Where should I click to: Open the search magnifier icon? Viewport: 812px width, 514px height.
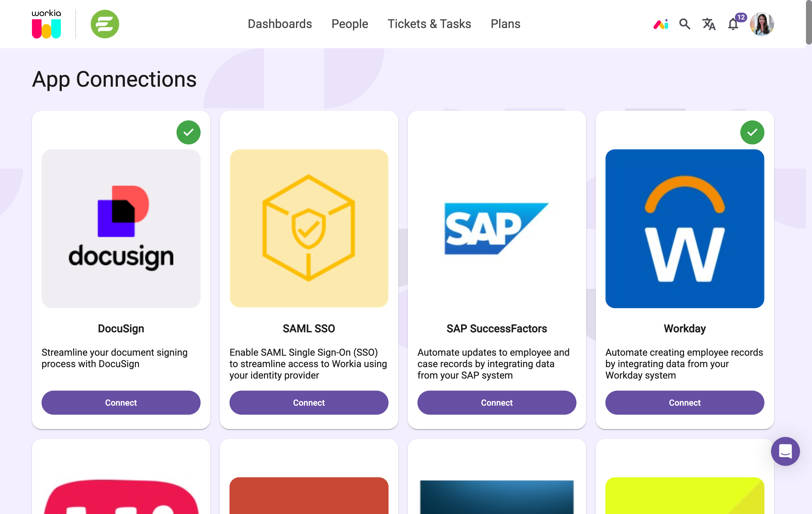click(x=685, y=24)
